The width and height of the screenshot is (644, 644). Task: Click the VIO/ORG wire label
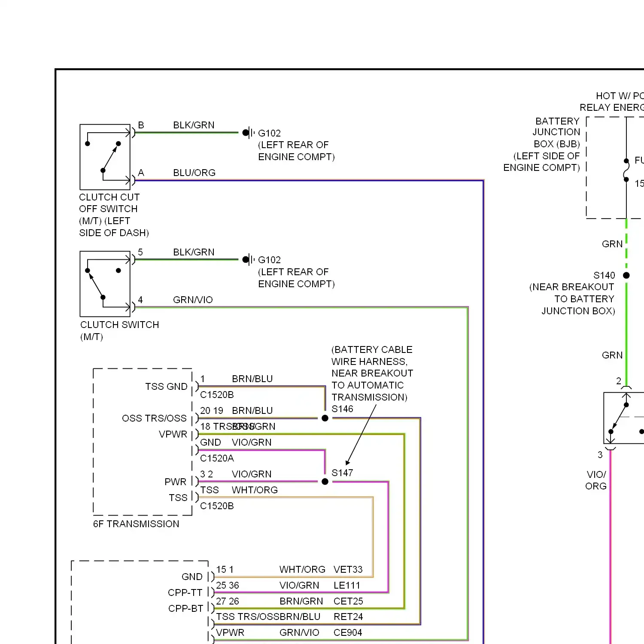[596, 480]
